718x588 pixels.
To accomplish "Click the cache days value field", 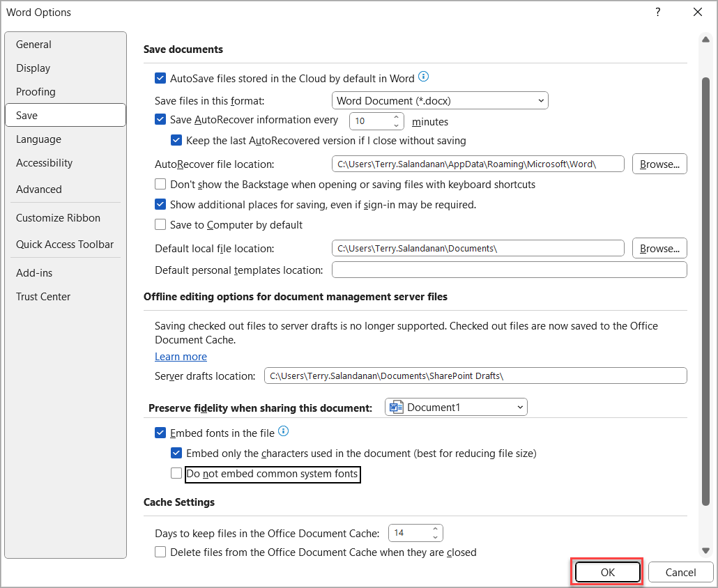I will point(410,533).
